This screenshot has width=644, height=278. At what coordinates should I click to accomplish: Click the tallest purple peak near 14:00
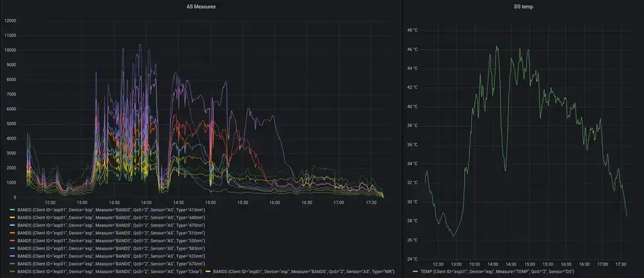click(x=140, y=45)
